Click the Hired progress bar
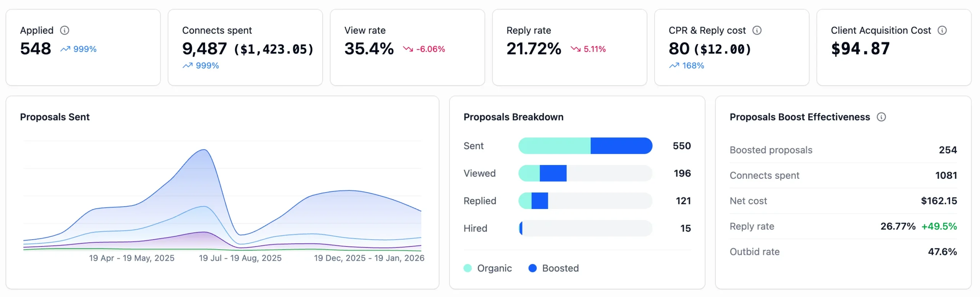The height and width of the screenshot is (297, 980). pyautogui.click(x=585, y=228)
